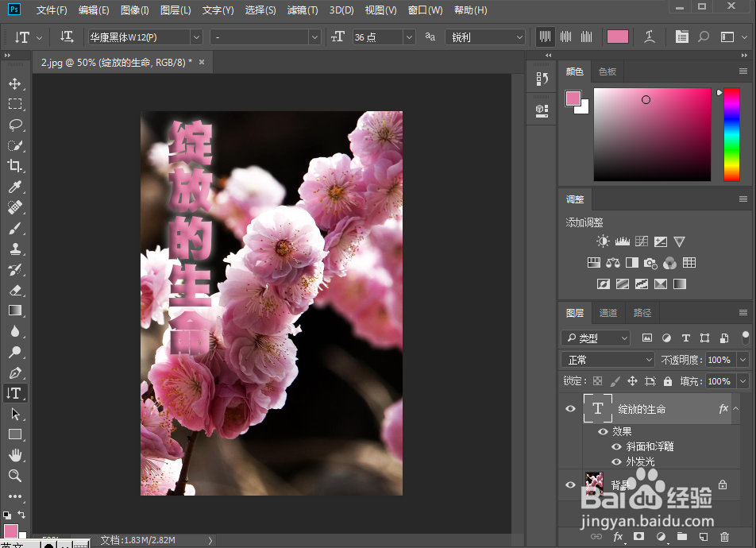756x548 pixels.
Task: Toggle lock image pixels
Action: 615,381
